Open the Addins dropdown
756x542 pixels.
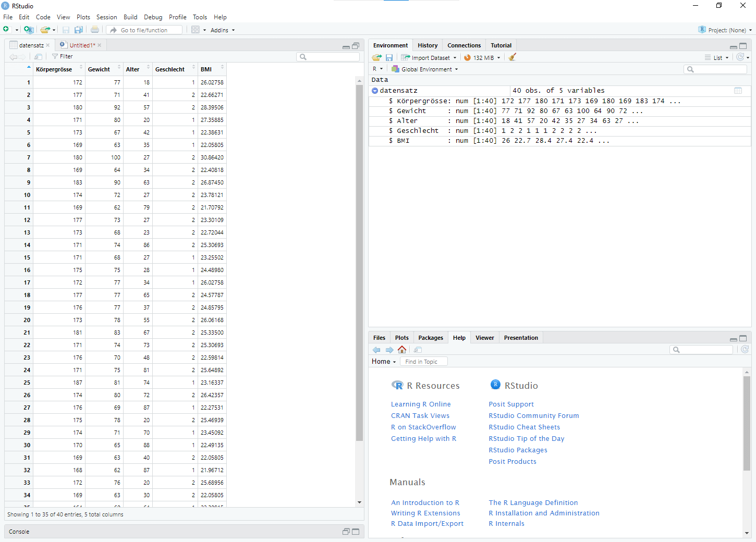(223, 30)
